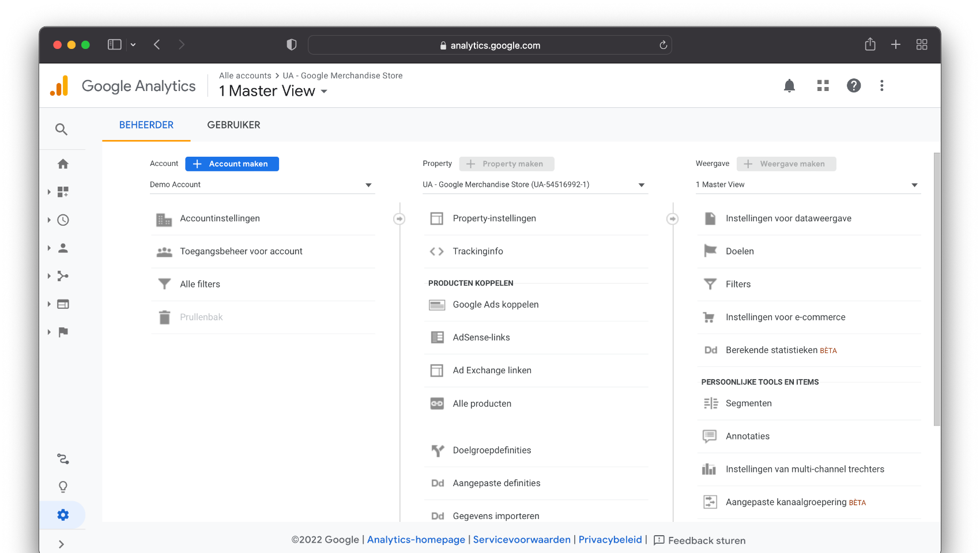The width and height of the screenshot is (980, 553).
Task: Click the Doelgroepdefinities fork icon
Action: pos(438,450)
